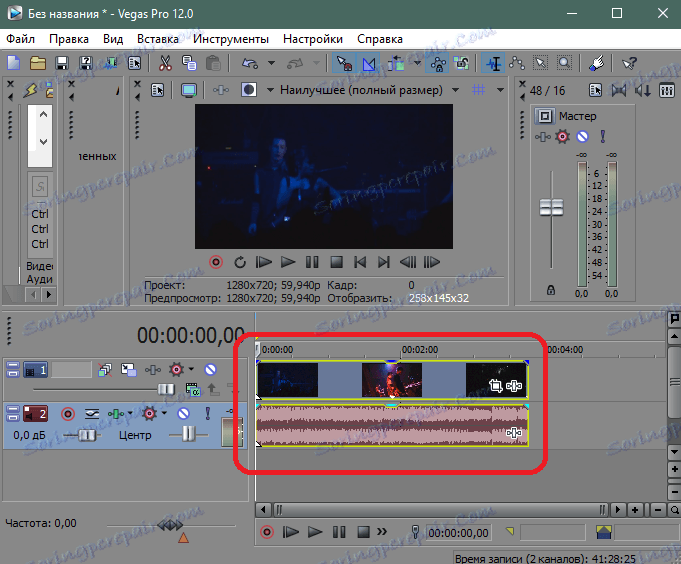Mute the Master bus output

click(582, 137)
